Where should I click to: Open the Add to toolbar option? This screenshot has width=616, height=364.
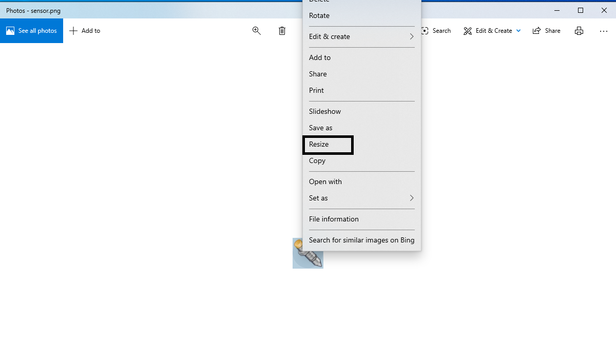pos(85,31)
